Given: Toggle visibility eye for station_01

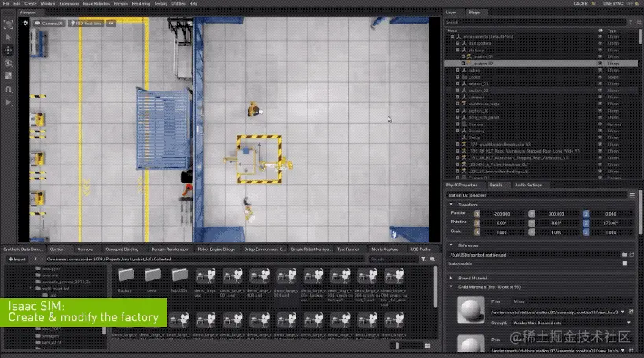Looking at the screenshot, I should [600, 57].
